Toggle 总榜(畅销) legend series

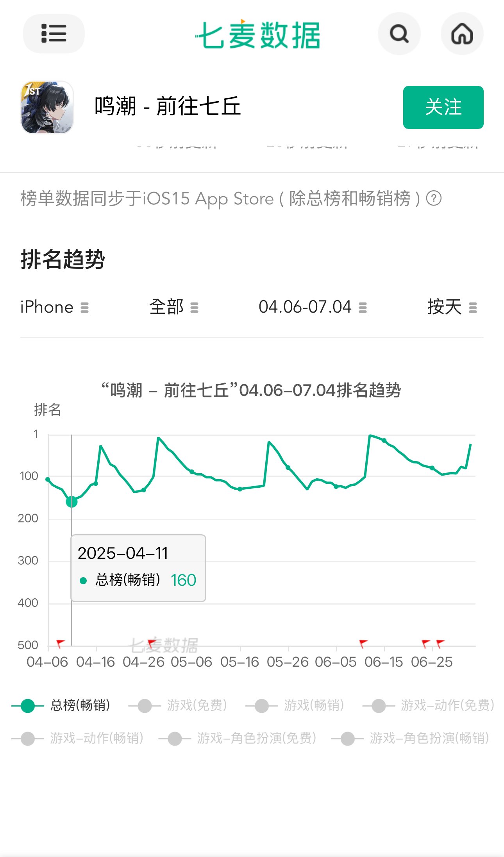coord(61,705)
